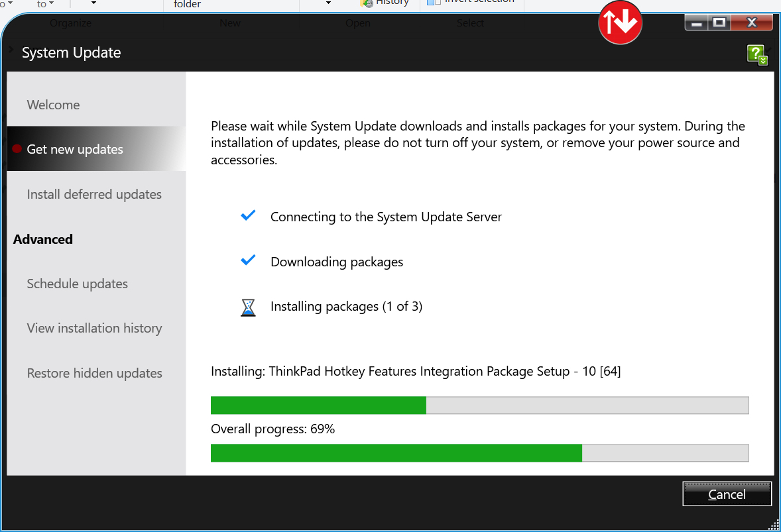The image size is (781, 532).
Task: Select Install deferred updates
Action: 94,194
